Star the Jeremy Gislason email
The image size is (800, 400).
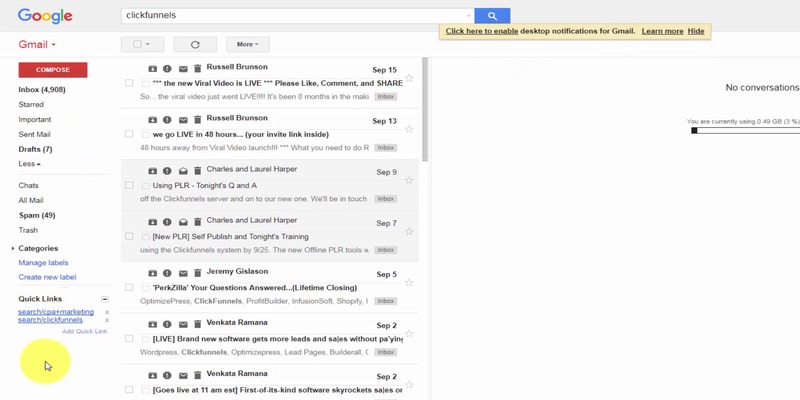pyautogui.click(x=409, y=283)
